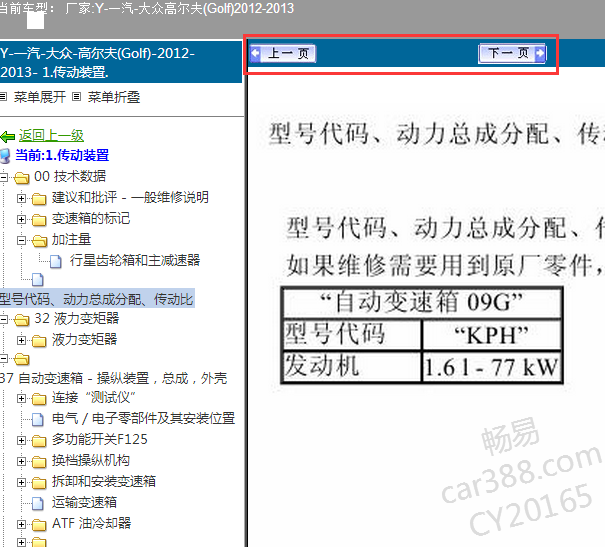Image resolution: width=605 pixels, height=547 pixels.
Task: Collapse the 37 自动变速箱 folder node
Action: pos(3,359)
